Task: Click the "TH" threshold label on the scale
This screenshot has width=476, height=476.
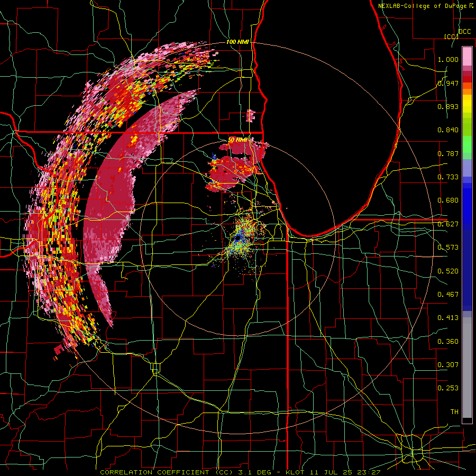Action: [x=454, y=412]
